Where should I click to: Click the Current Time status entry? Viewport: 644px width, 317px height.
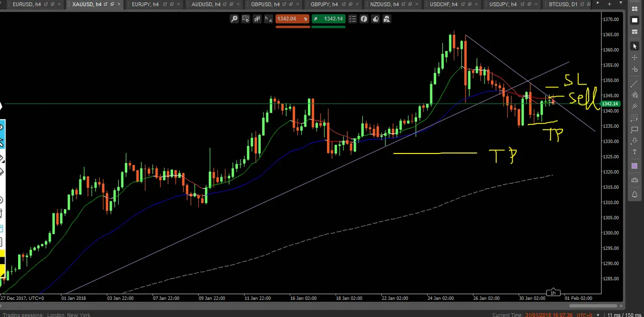pyautogui.click(x=542, y=315)
